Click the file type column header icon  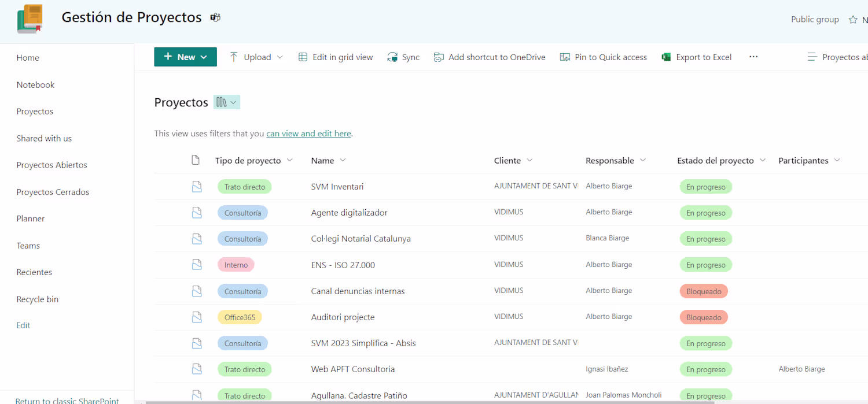pos(196,160)
